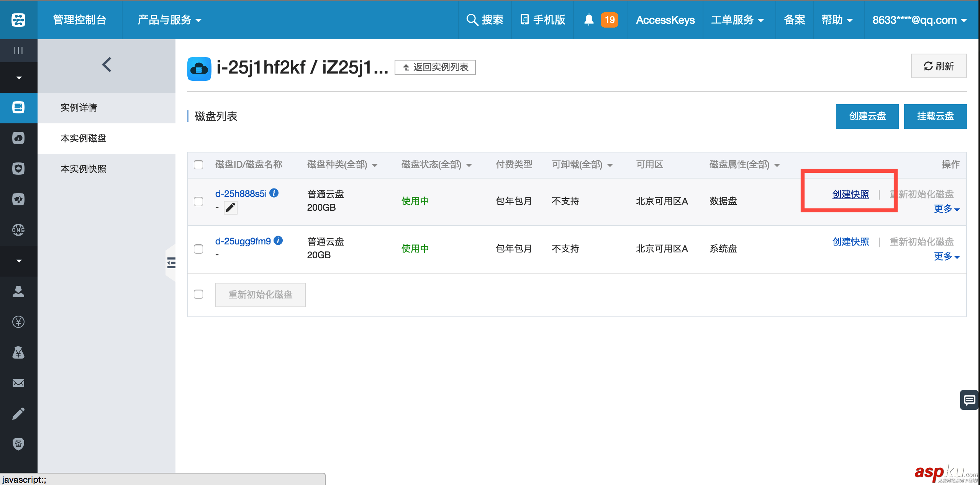The width and height of the screenshot is (980, 485).
Task: Toggle the select-all checkbox in table header
Action: coord(198,165)
